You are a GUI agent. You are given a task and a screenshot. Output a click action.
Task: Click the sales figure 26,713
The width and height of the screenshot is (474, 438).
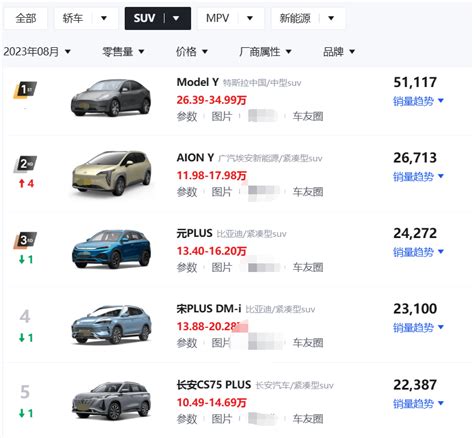415,158
